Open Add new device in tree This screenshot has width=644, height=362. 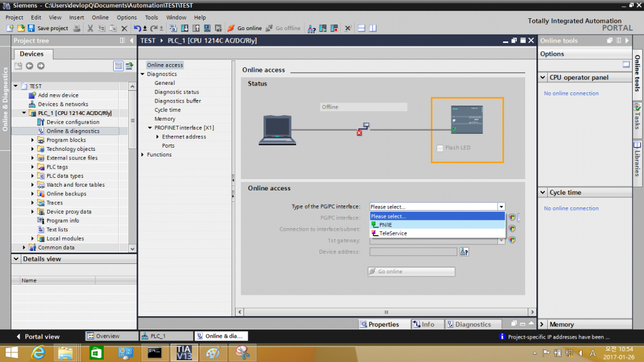[58, 96]
